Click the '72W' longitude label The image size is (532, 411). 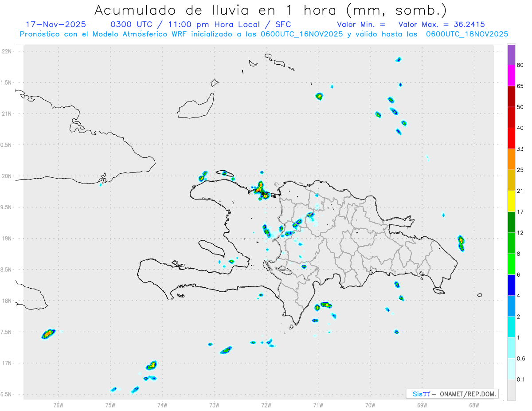click(266, 405)
